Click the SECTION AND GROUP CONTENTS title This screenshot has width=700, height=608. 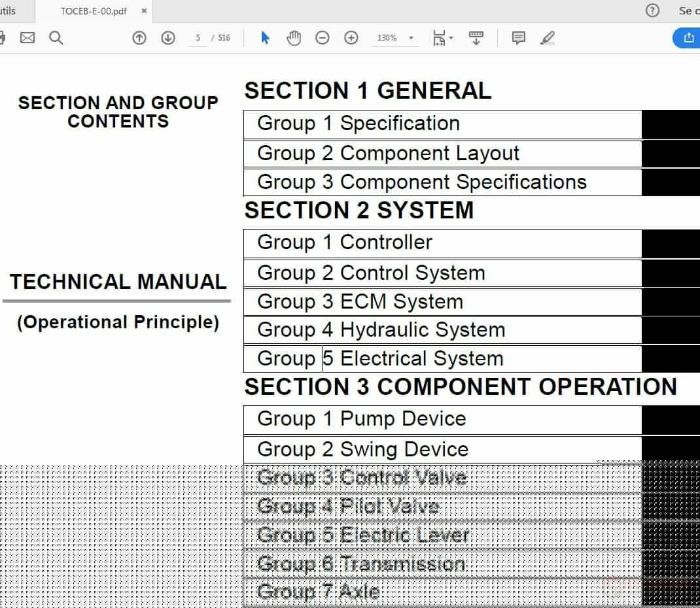click(x=118, y=112)
